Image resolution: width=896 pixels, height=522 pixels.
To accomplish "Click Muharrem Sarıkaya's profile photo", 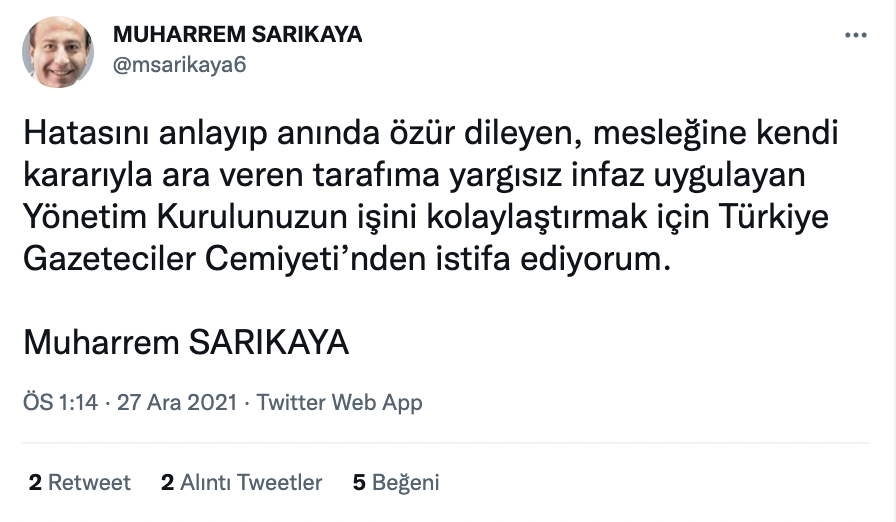I will click(58, 52).
